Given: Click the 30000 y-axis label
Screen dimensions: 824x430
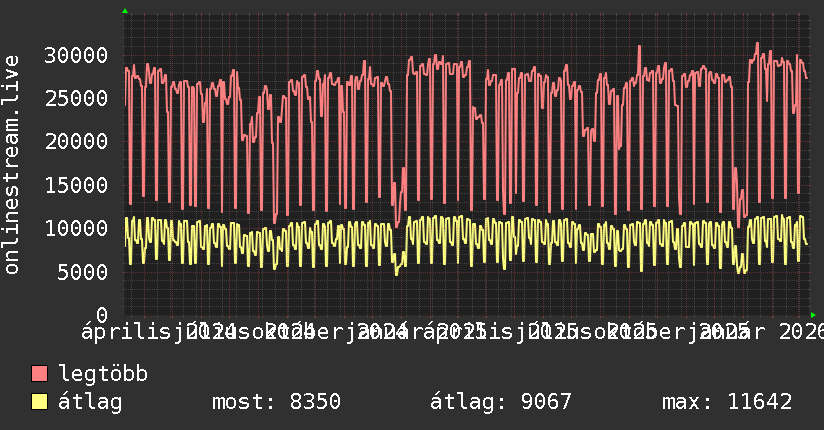Looking at the screenshot, I should (76, 55).
